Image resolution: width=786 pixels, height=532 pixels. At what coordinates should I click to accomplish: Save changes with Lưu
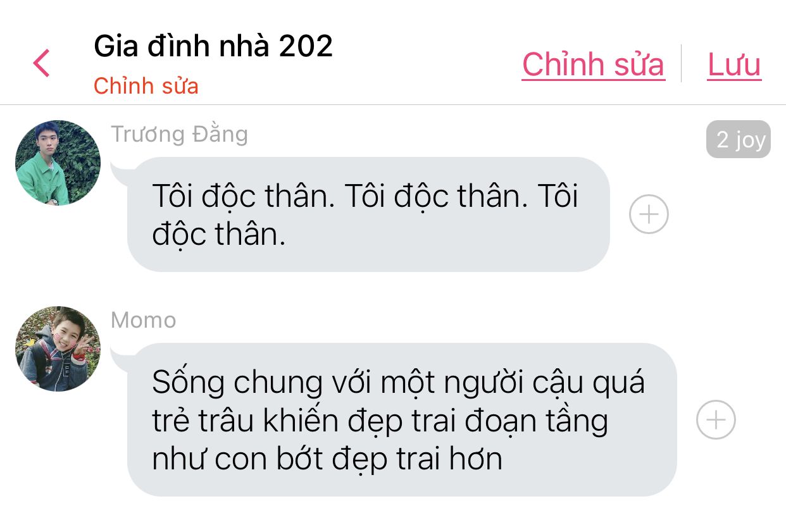tap(734, 64)
